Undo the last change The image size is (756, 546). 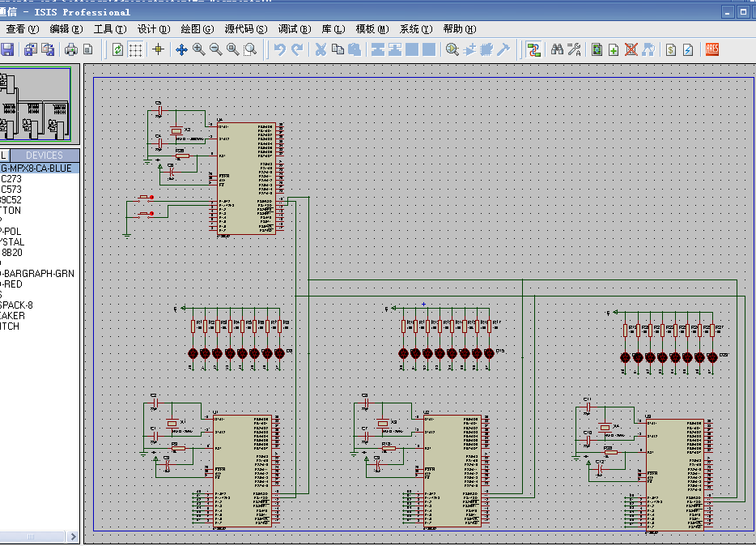[x=279, y=49]
